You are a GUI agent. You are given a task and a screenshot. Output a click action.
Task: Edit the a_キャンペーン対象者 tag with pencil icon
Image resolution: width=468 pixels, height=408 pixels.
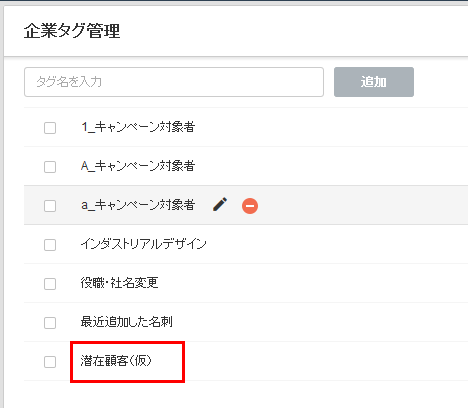click(x=220, y=204)
